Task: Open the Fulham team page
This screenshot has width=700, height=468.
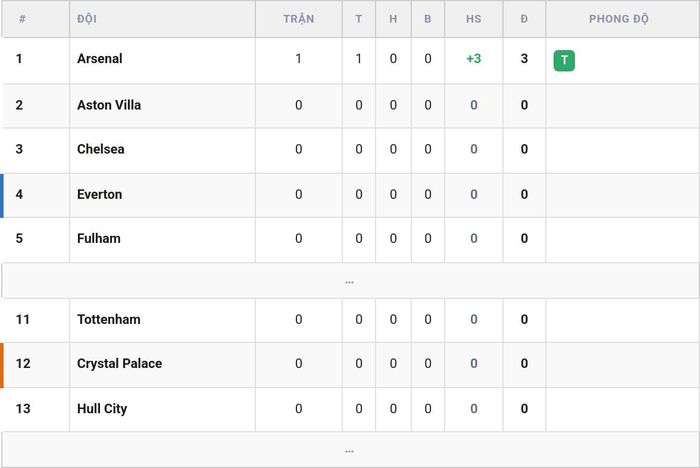Action: pyautogui.click(x=99, y=238)
